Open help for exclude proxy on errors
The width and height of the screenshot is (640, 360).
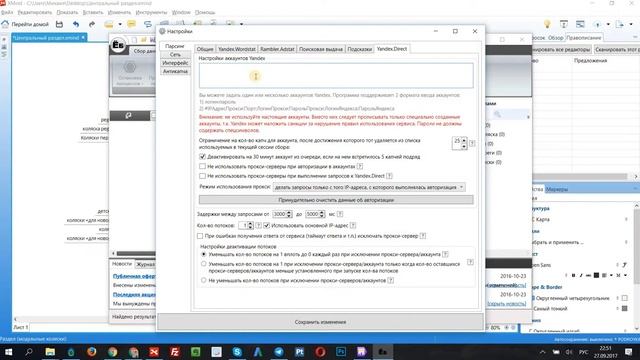point(423,236)
